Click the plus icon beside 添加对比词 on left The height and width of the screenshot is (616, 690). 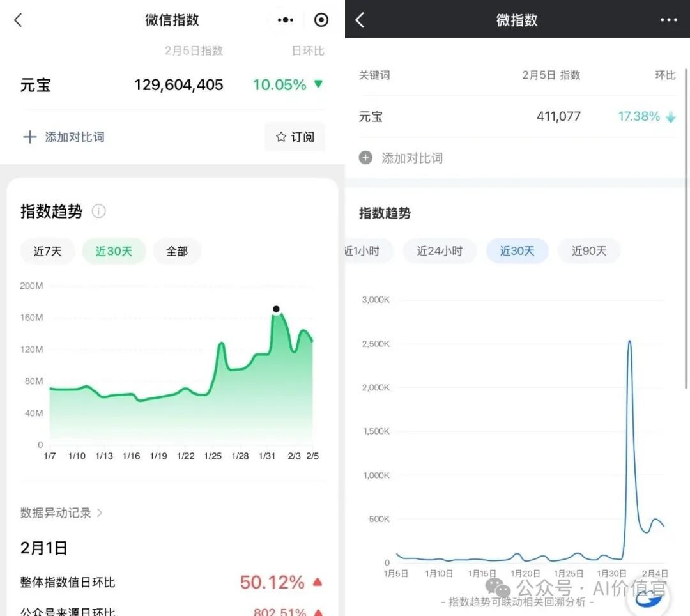pyautogui.click(x=30, y=137)
